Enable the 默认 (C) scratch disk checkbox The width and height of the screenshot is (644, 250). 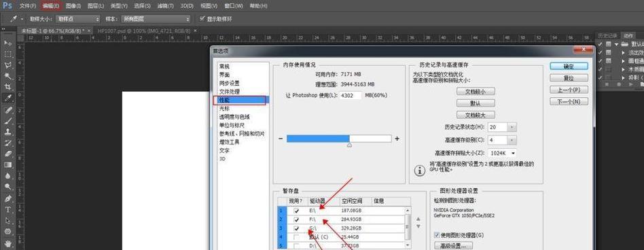pyautogui.click(x=297, y=237)
